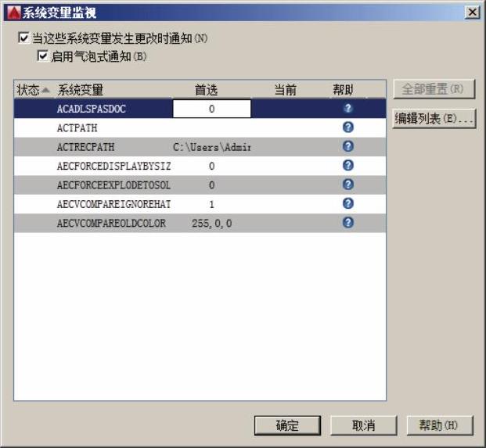The height and width of the screenshot is (448, 486).
Task: Close the 系统变量监视 dialog
Action: [x=473, y=13]
